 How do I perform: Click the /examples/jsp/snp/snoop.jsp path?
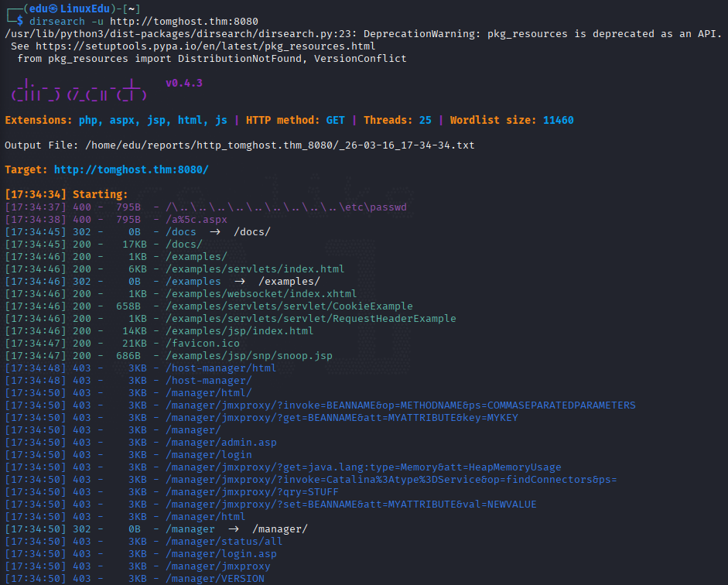pos(249,356)
